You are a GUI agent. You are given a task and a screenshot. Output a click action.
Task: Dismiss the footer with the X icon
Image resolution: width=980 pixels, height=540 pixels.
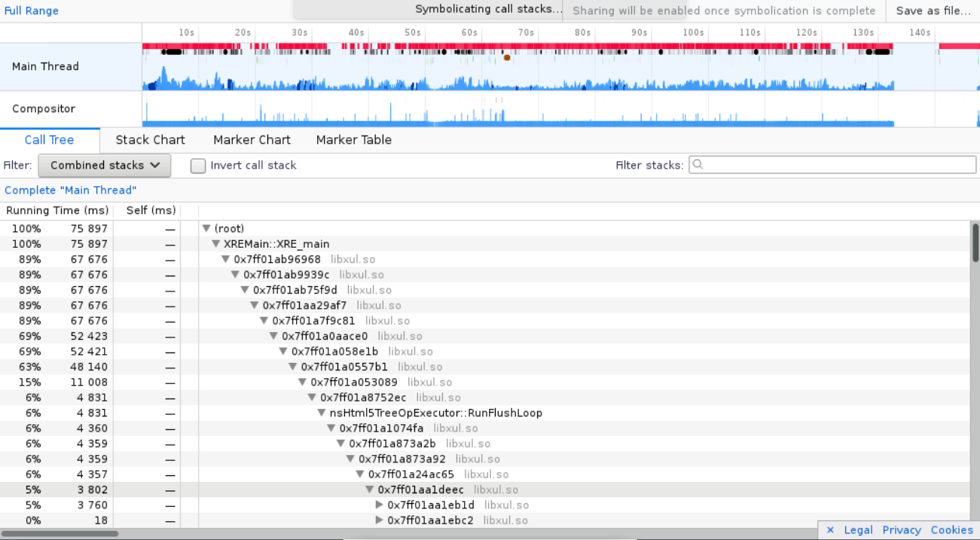pos(830,530)
